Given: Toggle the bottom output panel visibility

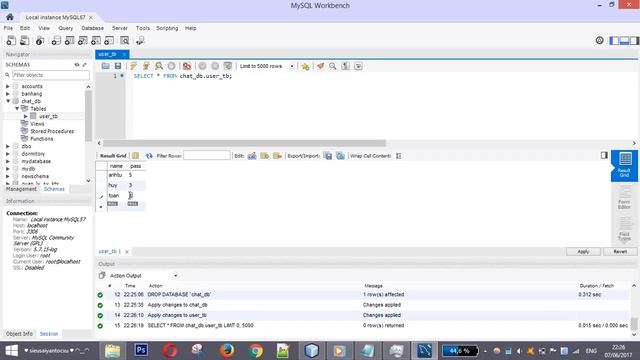Looking at the screenshot, I should click(x=624, y=40).
